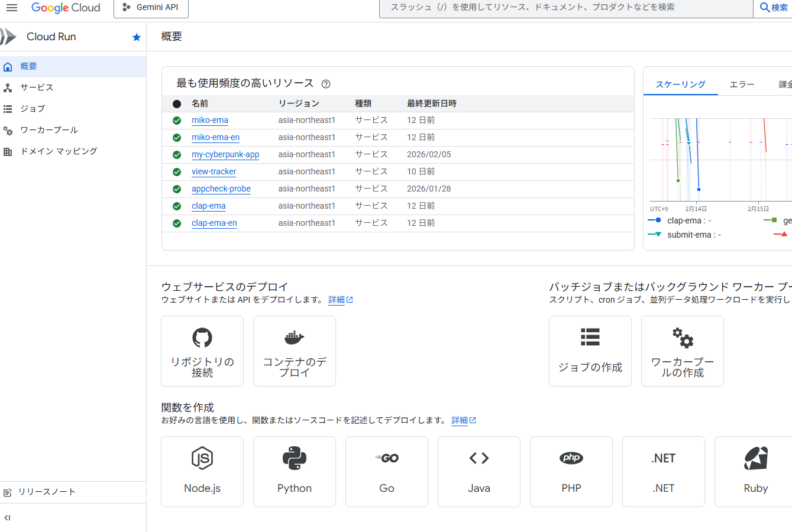Image resolution: width=792 pixels, height=532 pixels.
Task: Open the miko-ema service link
Action: 209,120
